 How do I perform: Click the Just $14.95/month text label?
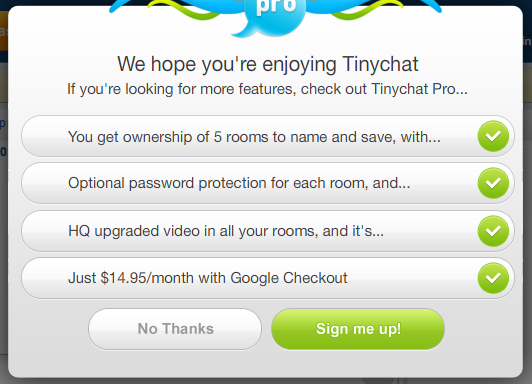tap(208, 278)
